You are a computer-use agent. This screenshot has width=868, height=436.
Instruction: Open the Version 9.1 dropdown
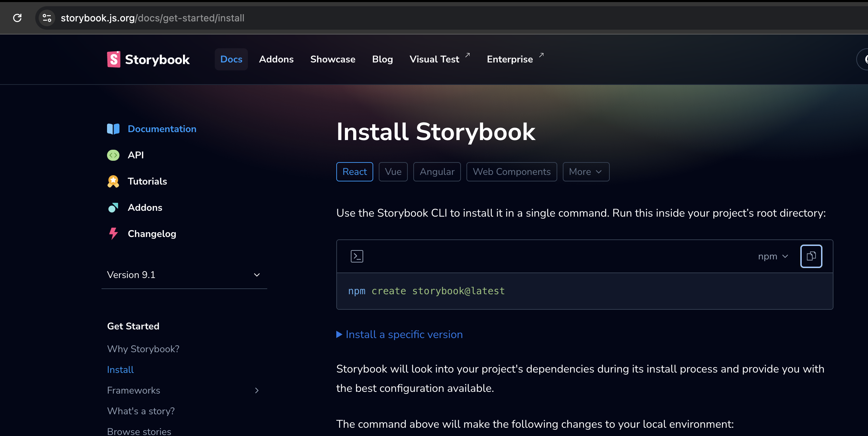184,275
